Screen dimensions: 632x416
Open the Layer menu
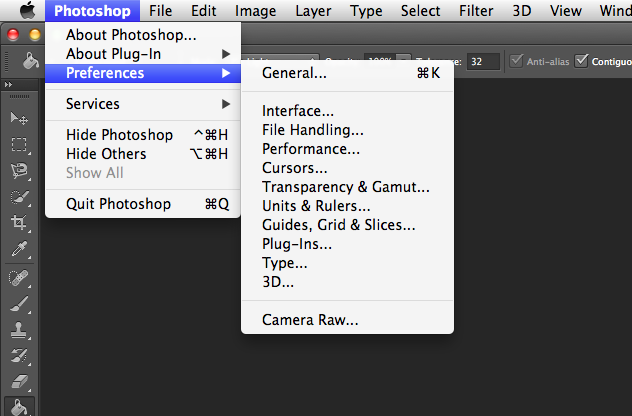click(x=313, y=10)
